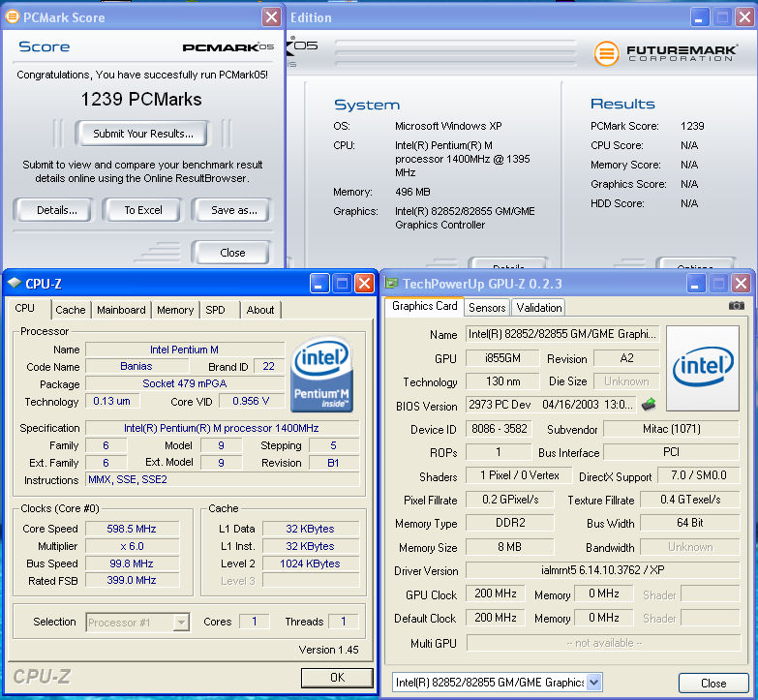Screen dimensions: 758x700
Task: Click the 1239 PCMarks score text
Action: click(141, 99)
